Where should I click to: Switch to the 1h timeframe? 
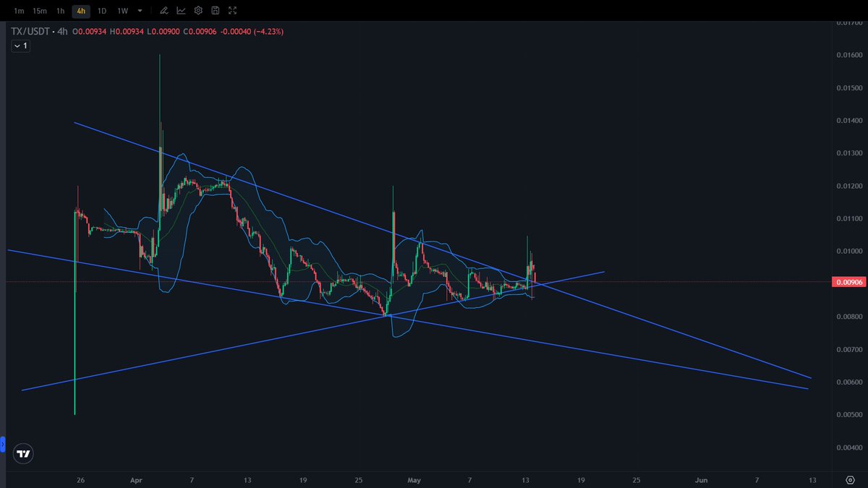(61, 11)
